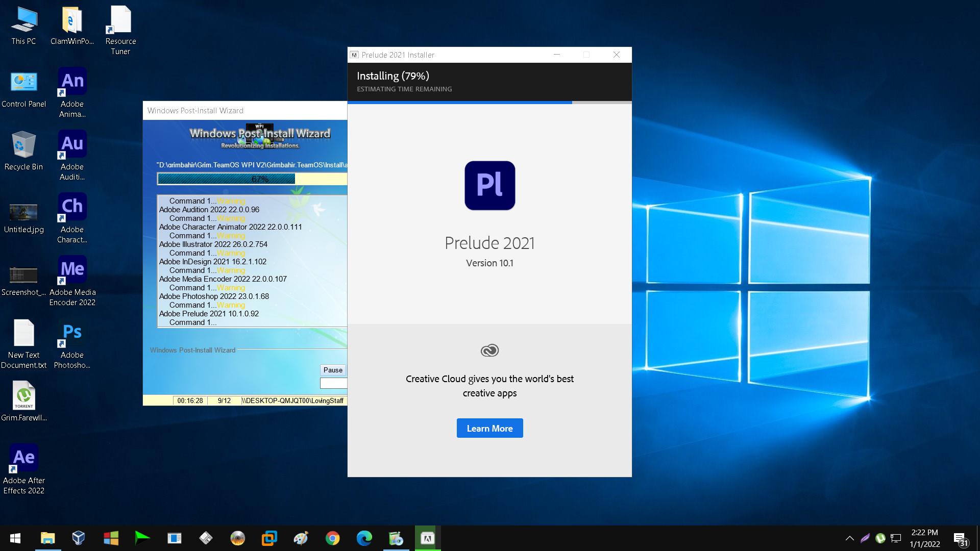Switch to Post-Install Wizard taskbar button
This screenshot has width=980, height=551.
[x=396, y=538]
